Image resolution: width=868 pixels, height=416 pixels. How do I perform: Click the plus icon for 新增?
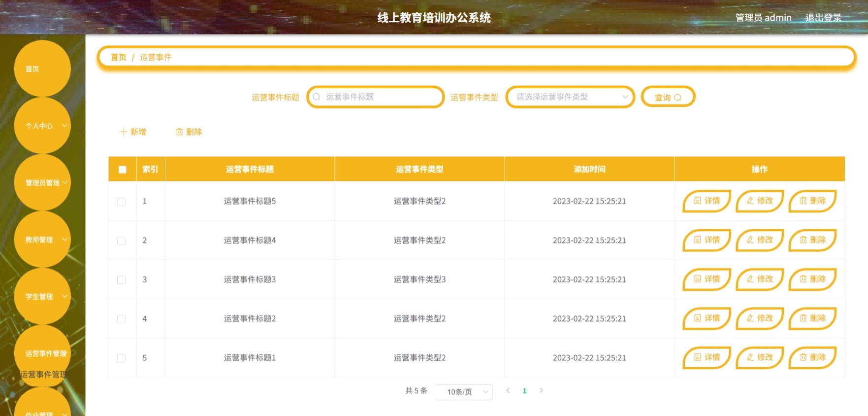click(x=124, y=132)
